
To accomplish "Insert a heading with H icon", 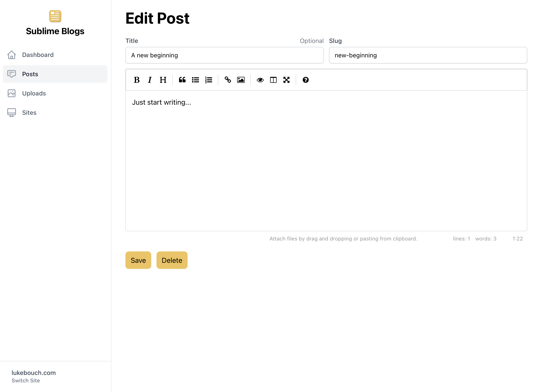I will click(163, 80).
